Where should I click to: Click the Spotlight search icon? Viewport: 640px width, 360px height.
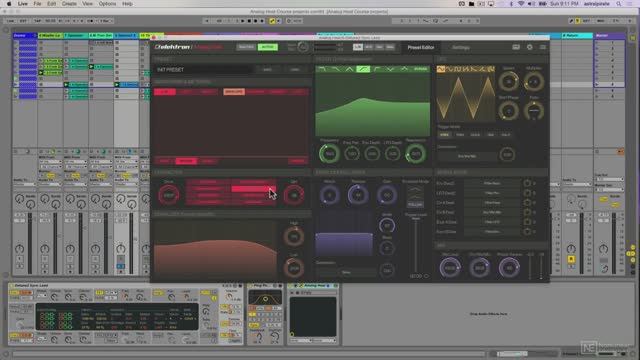619,4
